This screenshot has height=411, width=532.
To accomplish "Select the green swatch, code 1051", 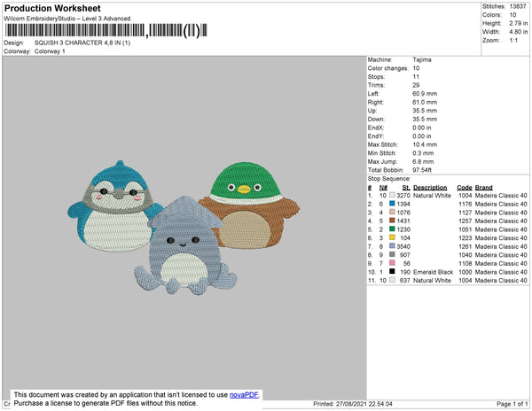I will tap(392, 229).
